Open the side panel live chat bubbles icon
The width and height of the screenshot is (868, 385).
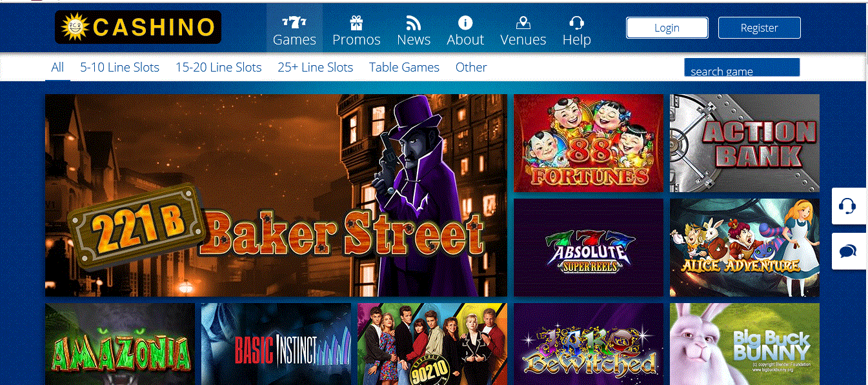pos(847,251)
